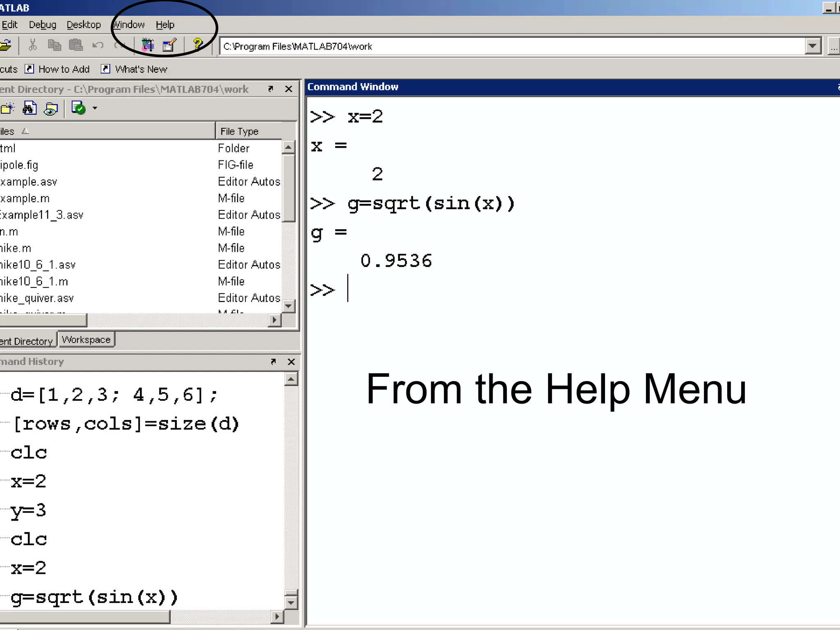Click the Copy toolbar icon
Viewport: 840px width, 630px height.
click(x=54, y=45)
